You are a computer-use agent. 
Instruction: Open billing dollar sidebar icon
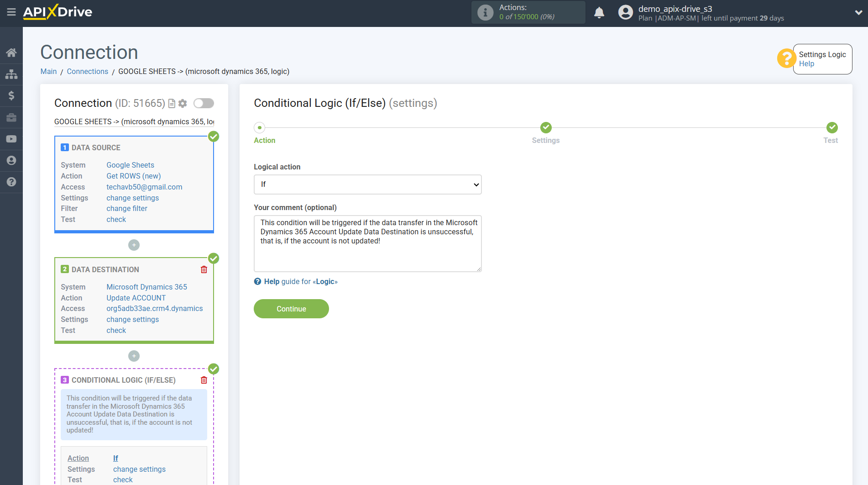point(11,95)
